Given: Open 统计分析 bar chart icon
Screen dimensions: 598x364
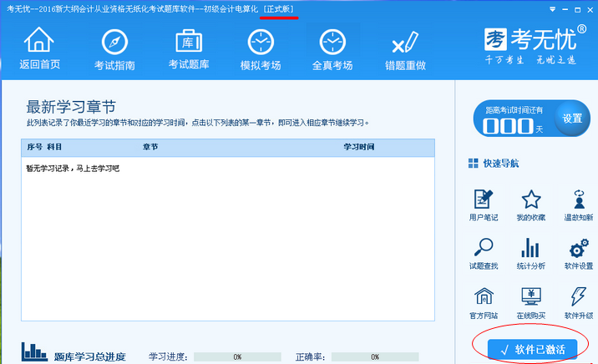Looking at the screenshot, I should (x=531, y=255).
